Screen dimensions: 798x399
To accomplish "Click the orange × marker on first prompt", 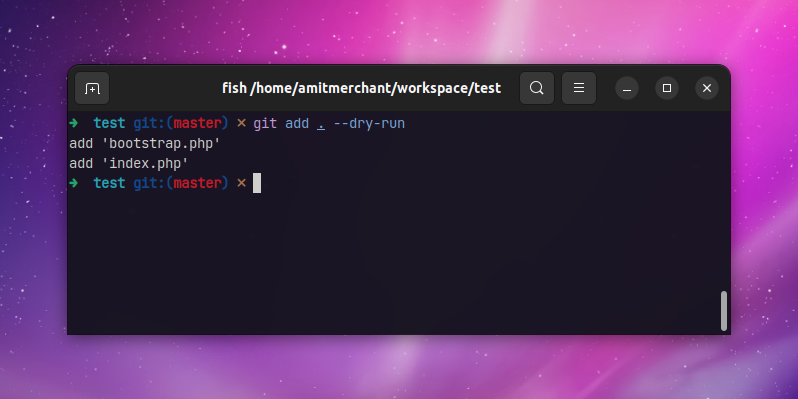I will (241, 123).
